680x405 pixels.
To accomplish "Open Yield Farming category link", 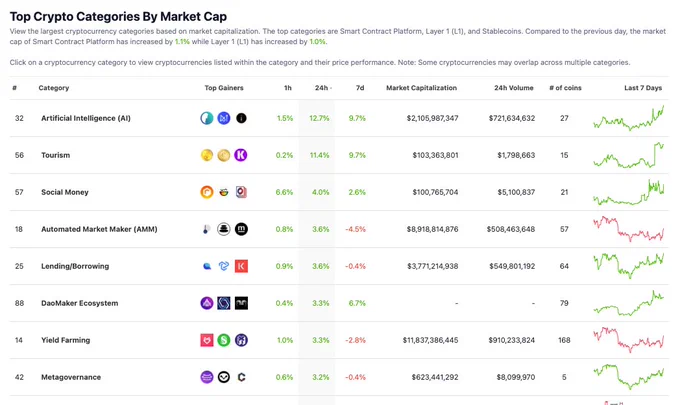I will (65, 340).
